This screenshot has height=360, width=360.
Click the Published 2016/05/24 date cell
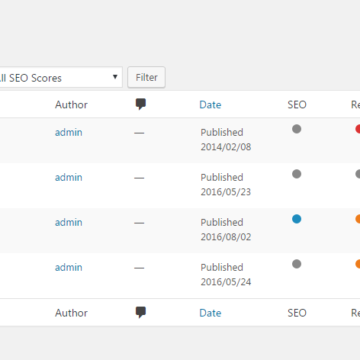point(226,274)
